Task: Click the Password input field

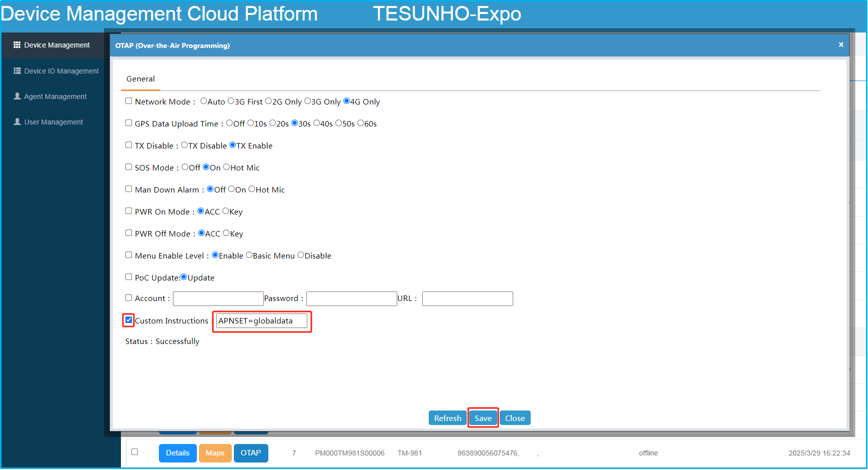Action: (x=352, y=298)
